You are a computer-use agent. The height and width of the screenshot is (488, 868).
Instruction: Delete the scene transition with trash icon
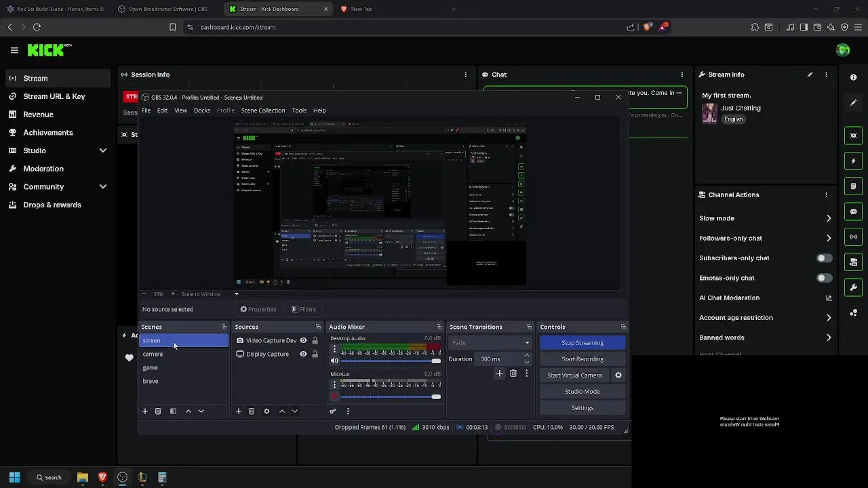point(513,373)
